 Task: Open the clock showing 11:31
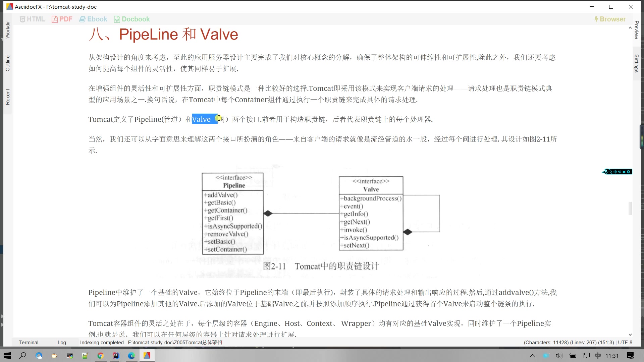tap(612, 356)
